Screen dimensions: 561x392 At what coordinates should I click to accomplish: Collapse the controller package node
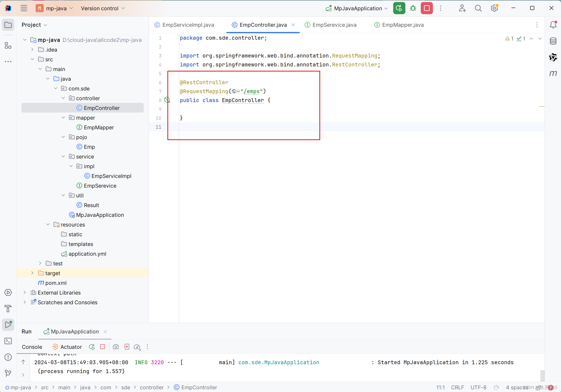coord(63,98)
